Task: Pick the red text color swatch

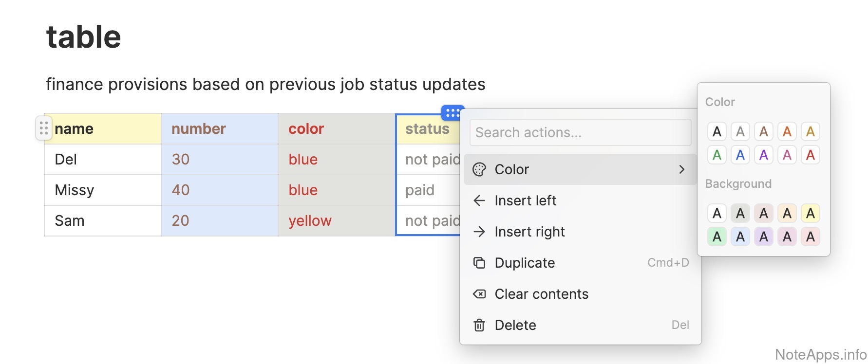Action: (x=811, y=155)
